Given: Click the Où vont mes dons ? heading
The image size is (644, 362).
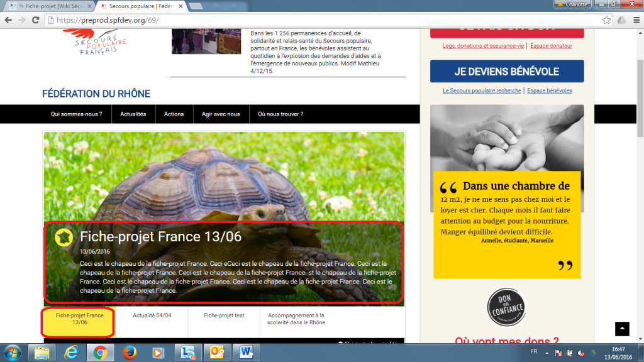Looking at the screenshot, I should 507,340.
